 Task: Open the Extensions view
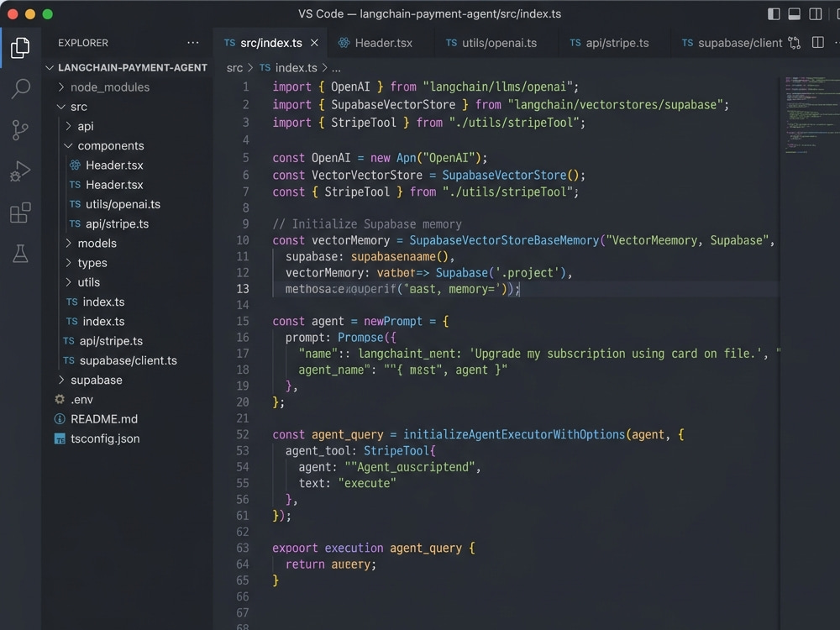20,213
